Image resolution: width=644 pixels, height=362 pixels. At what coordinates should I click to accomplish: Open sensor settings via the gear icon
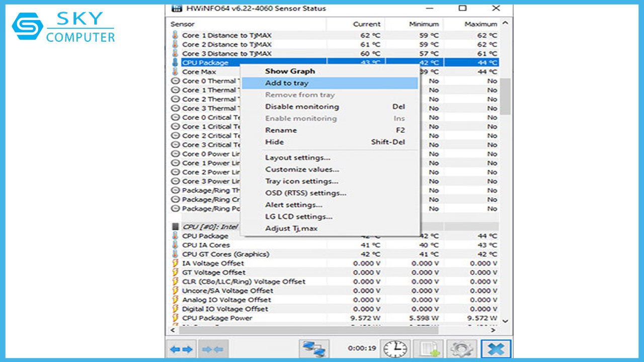tap(460, 349)
